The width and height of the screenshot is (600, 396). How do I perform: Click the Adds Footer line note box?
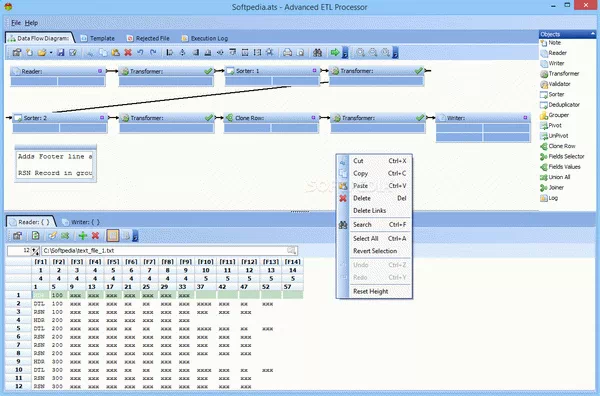(x=55, y=165)
